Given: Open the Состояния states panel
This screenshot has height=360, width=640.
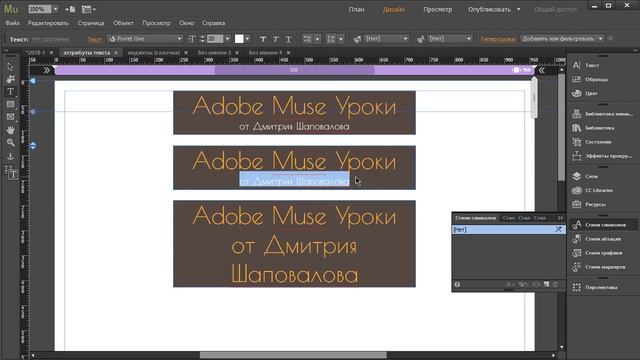Looking at the screenshot, I should point(592,142).
